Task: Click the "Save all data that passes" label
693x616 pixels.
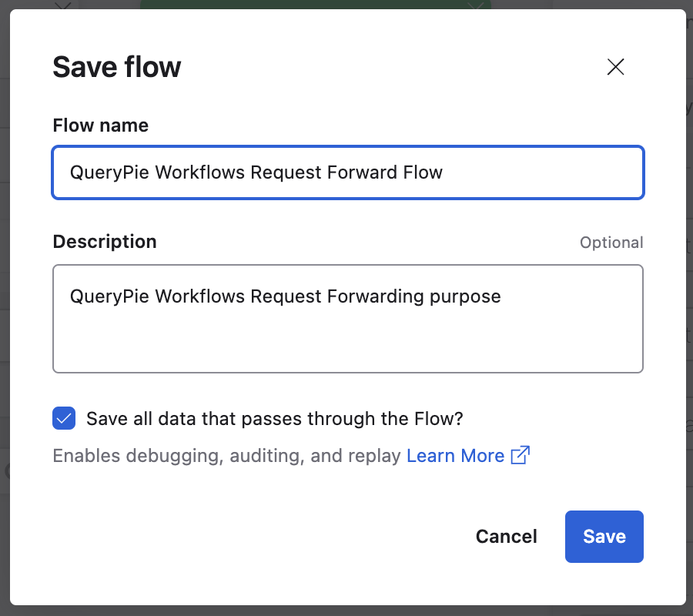Action: click(x=274, y=419)
